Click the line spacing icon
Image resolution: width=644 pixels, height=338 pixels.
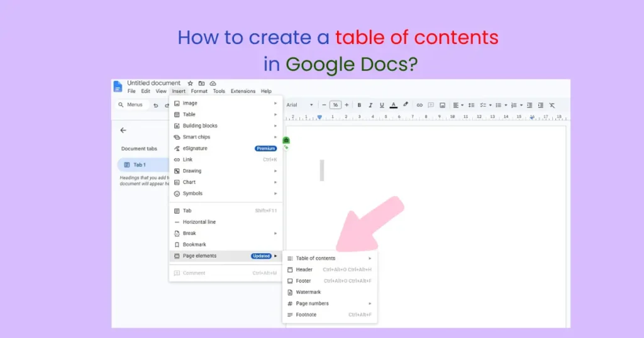tap(471, 106)
